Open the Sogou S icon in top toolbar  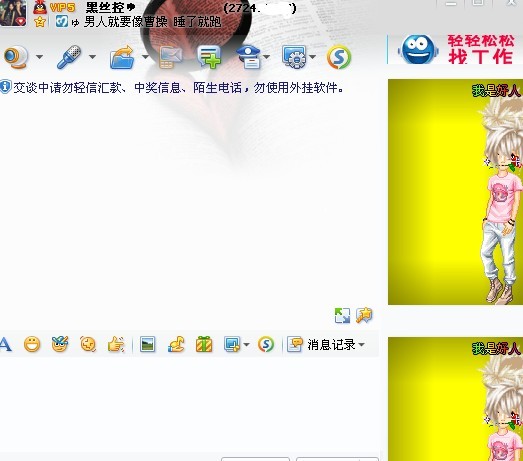339,57
